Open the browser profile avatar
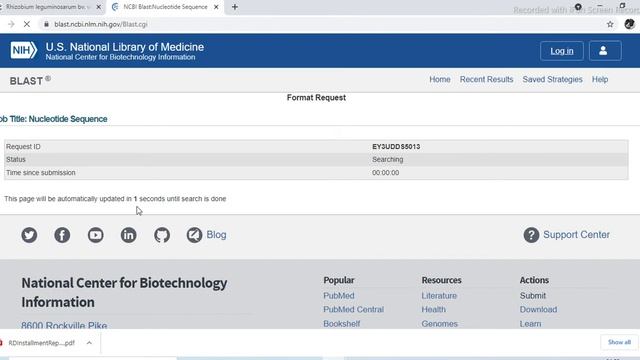Screen dimensions: 640x360 pyautogui.click(x=629, y=24)
